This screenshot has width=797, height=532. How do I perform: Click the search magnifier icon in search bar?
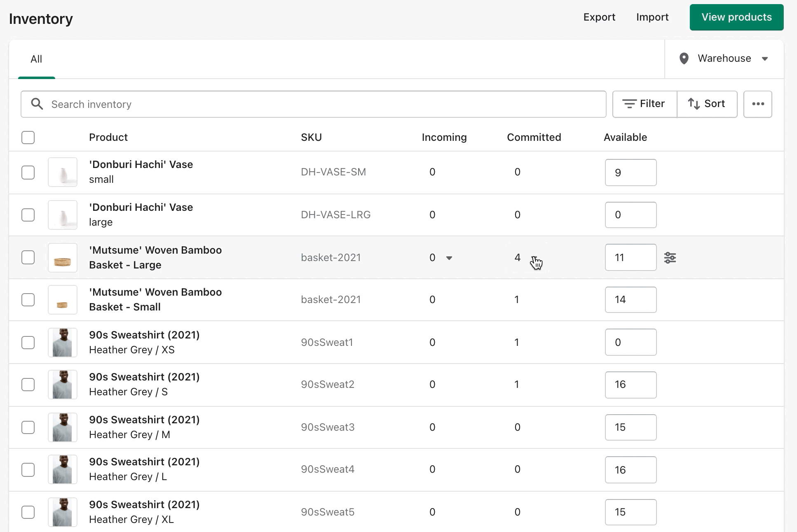[37, 104]
